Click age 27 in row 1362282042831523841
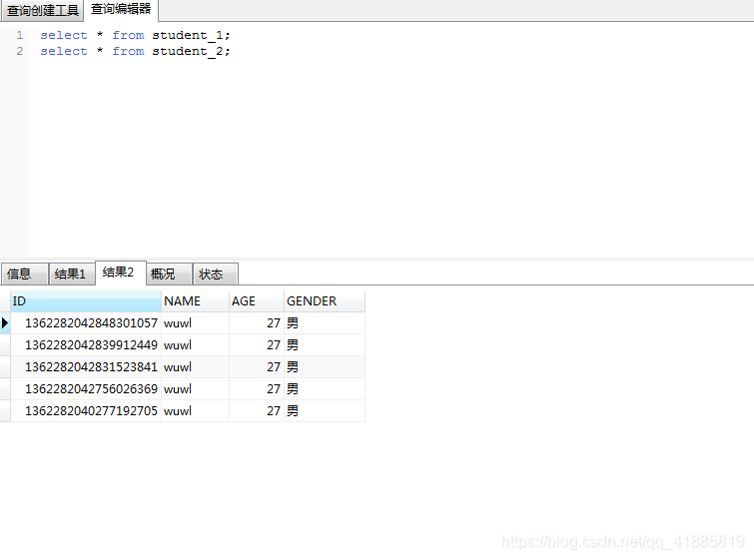The height and width of the screenshot is (560, 754). pyautogui.click(x=257, y=367)
